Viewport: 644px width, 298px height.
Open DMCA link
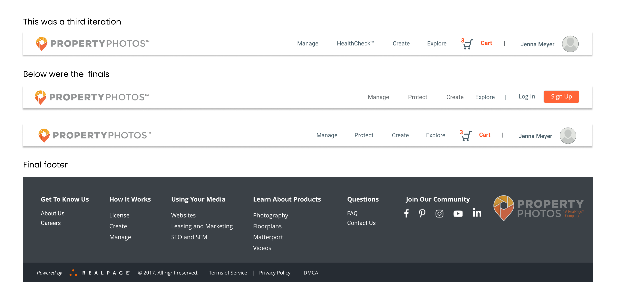coord(310,273)
